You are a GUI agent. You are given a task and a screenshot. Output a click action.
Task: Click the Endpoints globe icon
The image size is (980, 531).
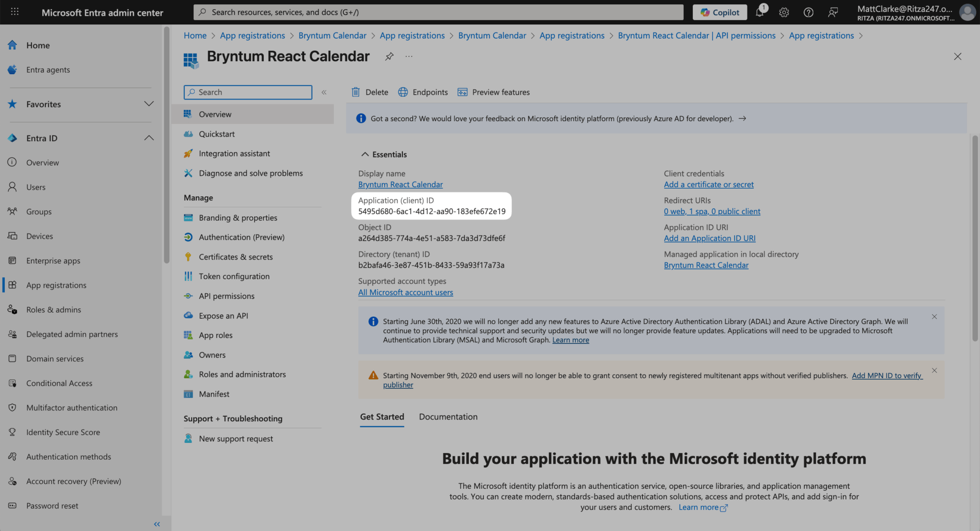coord(403,92)
